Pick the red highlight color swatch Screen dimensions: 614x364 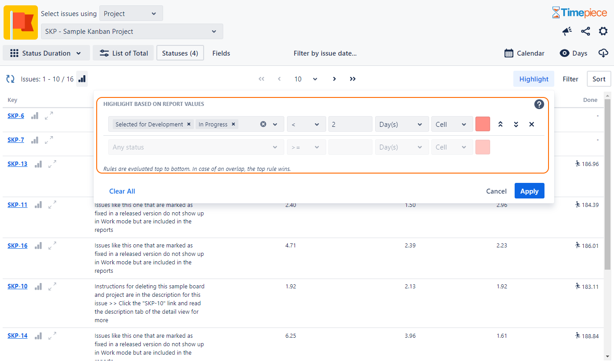coord(483,125)
